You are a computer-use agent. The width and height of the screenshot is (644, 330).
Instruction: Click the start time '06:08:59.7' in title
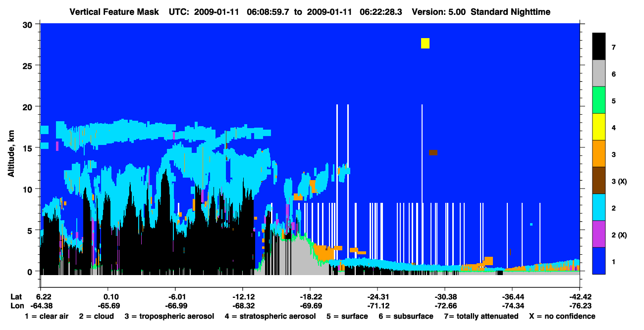(x=270, y=11)
